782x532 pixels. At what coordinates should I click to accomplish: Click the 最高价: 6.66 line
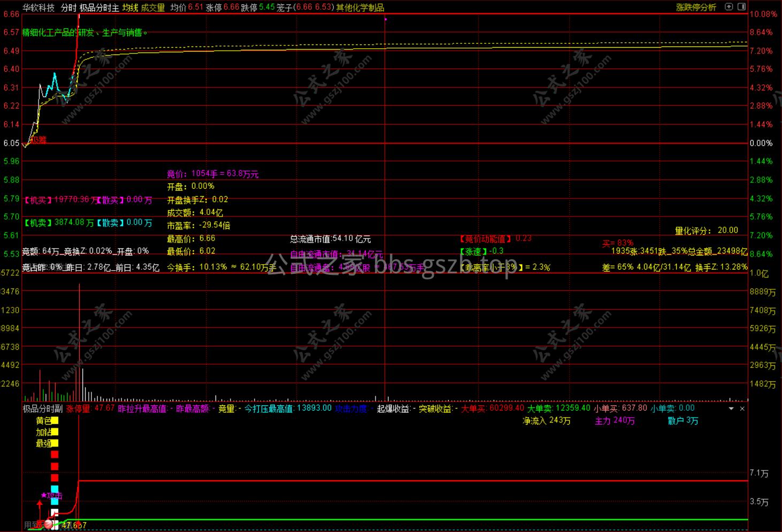(191, 238)
